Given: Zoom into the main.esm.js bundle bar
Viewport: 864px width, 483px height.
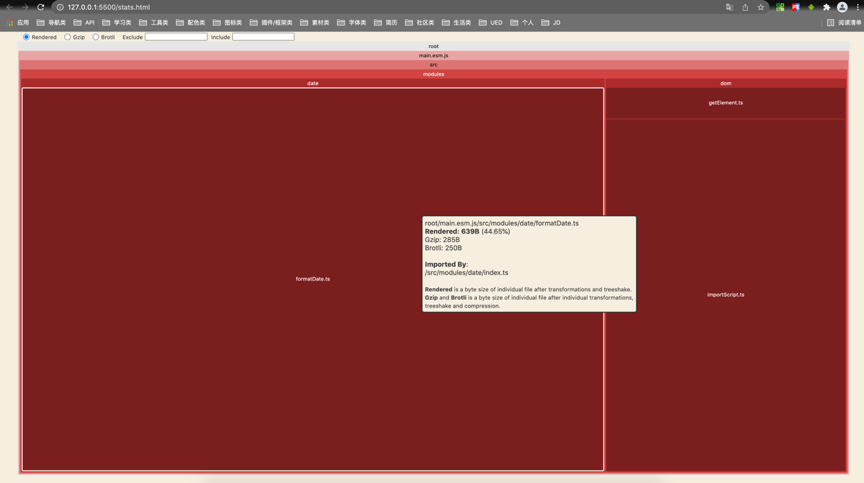Looking at the screenshot, I should pyautogui.click(x=434, y=56).
